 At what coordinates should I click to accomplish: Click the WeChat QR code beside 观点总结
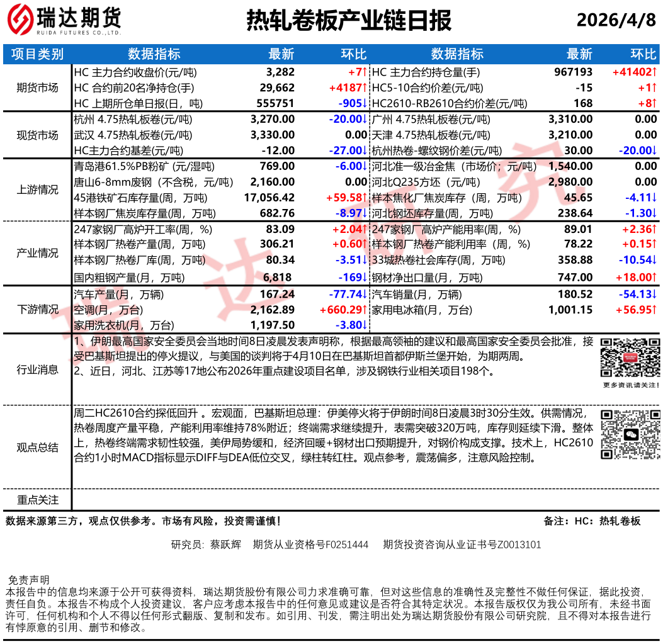tap(629, 434)
